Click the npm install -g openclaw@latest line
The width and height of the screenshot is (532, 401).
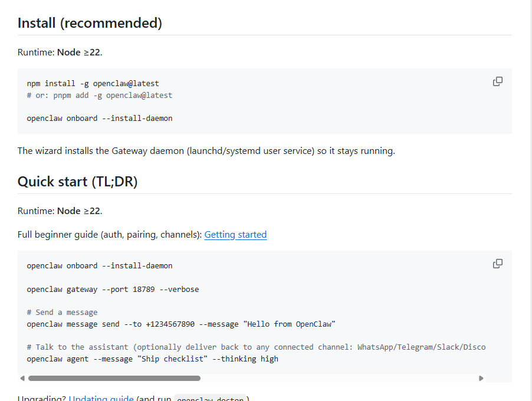(x=93, y=83)
